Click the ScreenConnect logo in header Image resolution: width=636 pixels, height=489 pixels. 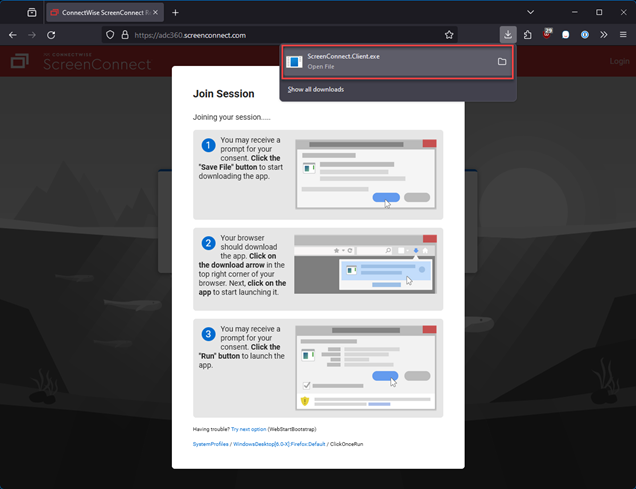pos(81,61)
